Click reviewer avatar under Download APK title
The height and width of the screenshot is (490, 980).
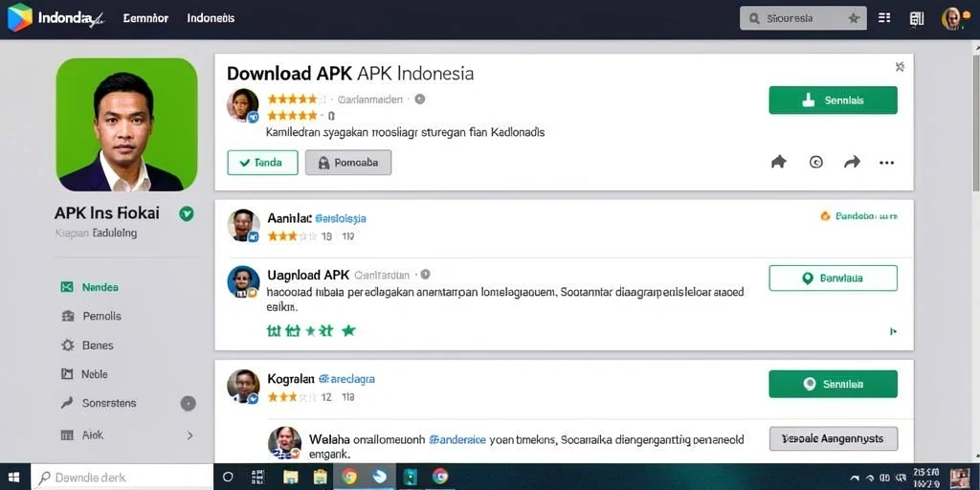pyautogui.click(x=242, y=104)
